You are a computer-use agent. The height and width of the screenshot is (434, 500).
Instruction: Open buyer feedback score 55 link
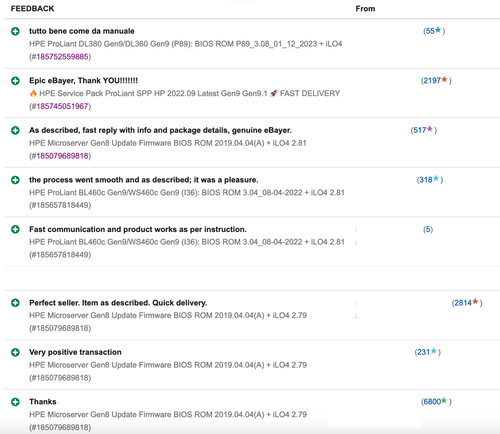430,31
